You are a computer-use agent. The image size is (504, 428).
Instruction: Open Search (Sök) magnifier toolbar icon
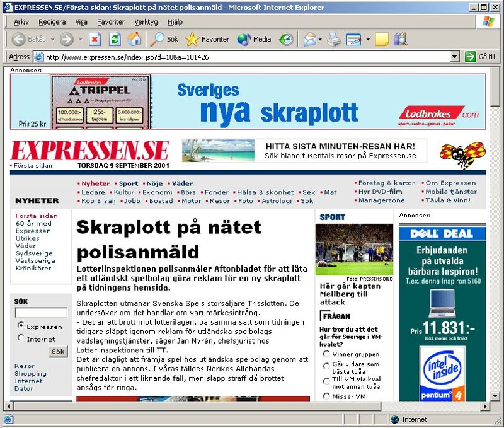click(x=157, y=39)
